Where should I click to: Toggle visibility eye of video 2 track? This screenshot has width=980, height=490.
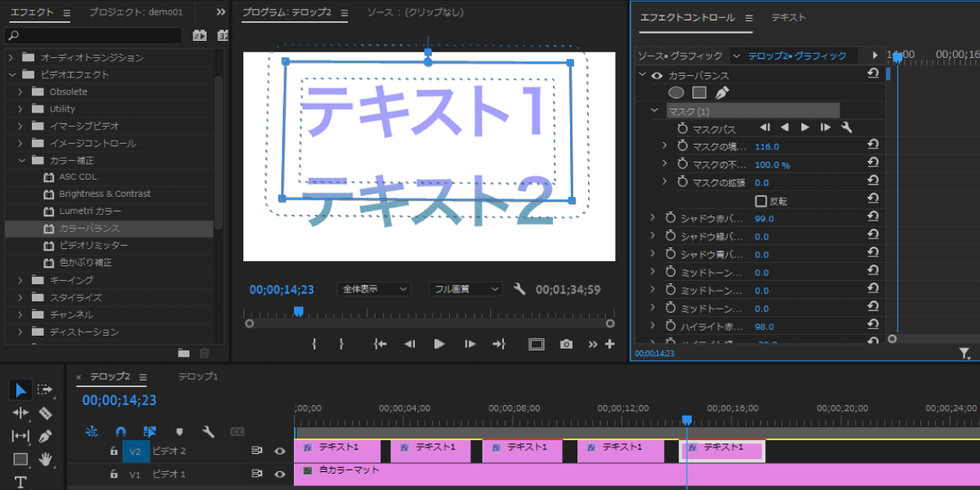click(x=280, y=451)
